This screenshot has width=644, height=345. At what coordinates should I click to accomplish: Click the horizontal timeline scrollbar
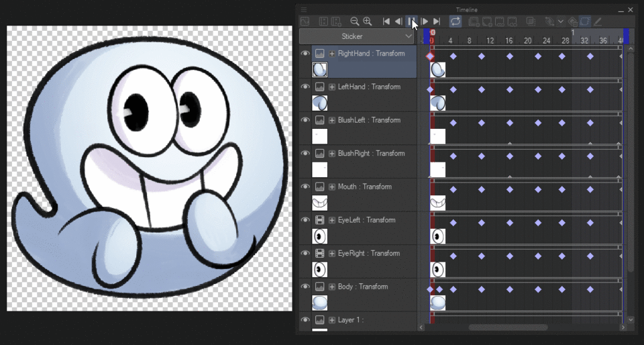point(508,328)
